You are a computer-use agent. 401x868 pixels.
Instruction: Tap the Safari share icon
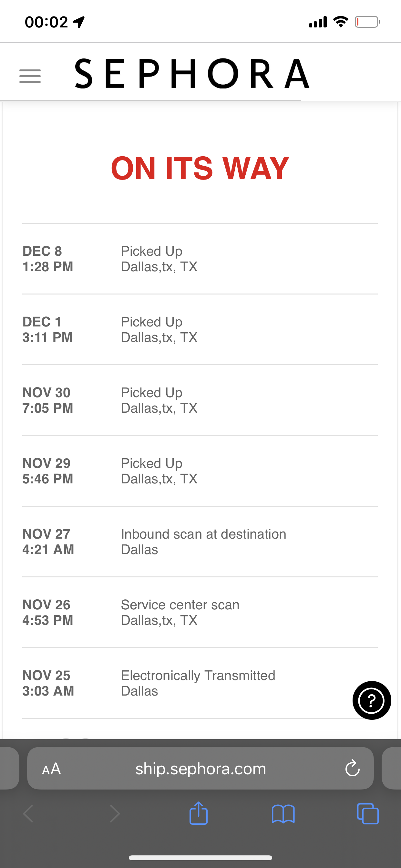tap(199, 813)
